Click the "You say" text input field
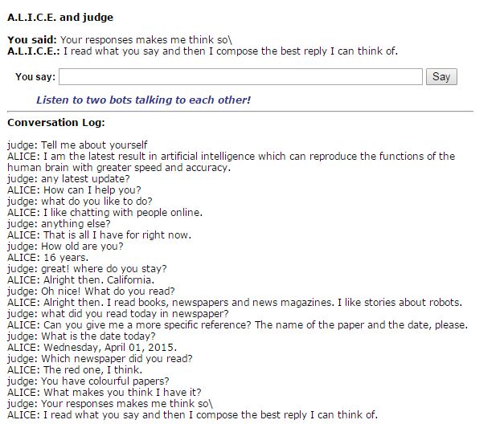504x428 pixels. tap(240, 77)
